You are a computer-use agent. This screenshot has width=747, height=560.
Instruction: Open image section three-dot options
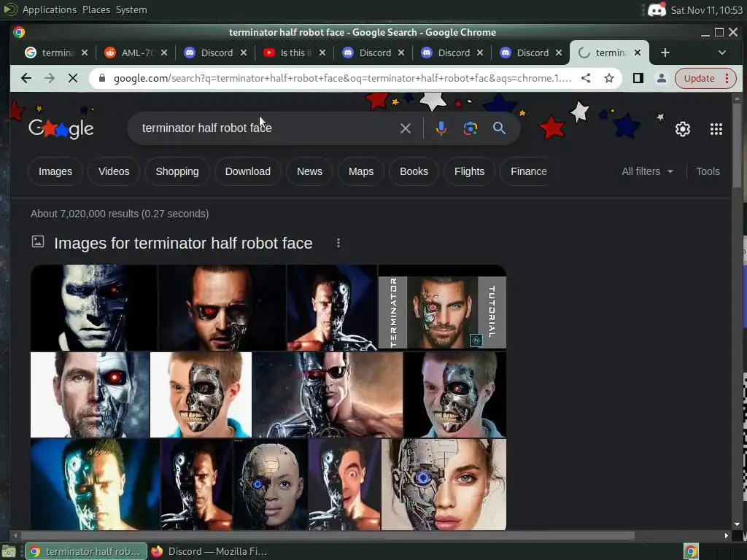[x=338, y=243]
